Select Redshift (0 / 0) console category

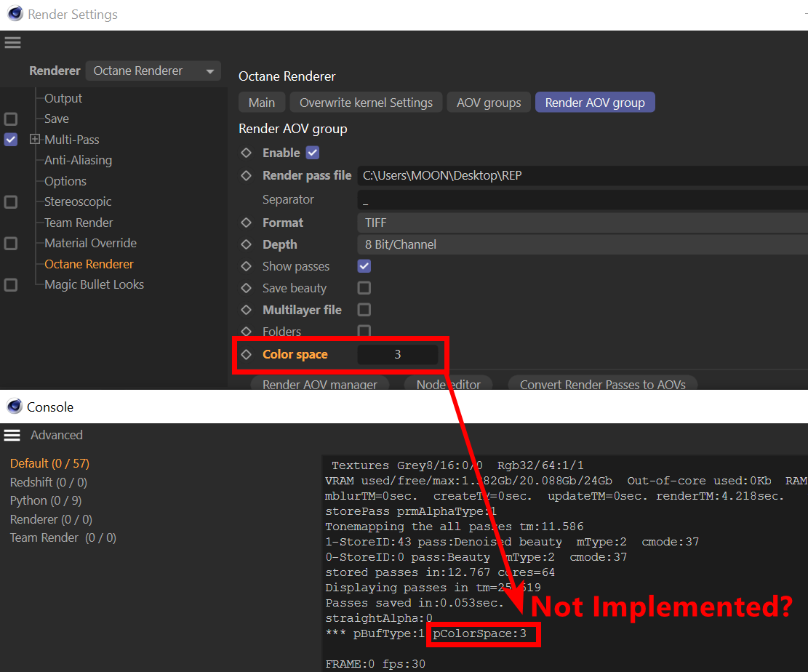click(49, 482)
